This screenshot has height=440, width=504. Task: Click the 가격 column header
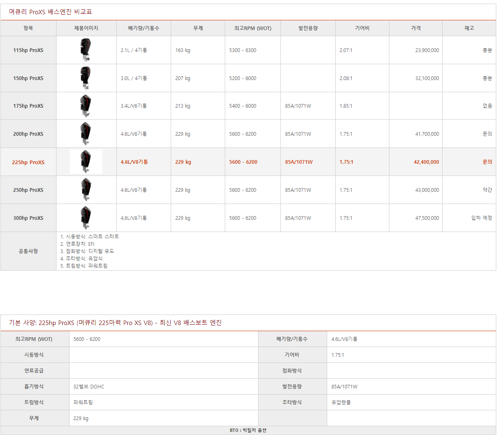click(x=416, y=28)
